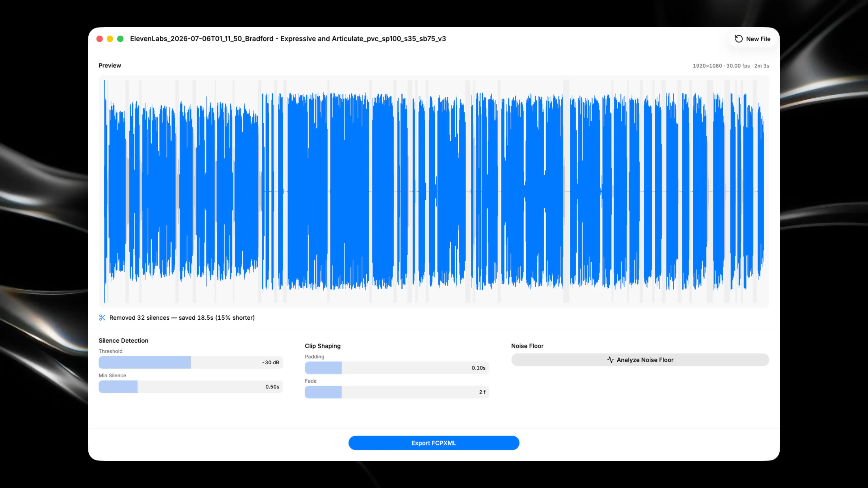Viewport: 868px width, 488px height.
Task: Click the New File button
Action: click(x=752, y=39)
